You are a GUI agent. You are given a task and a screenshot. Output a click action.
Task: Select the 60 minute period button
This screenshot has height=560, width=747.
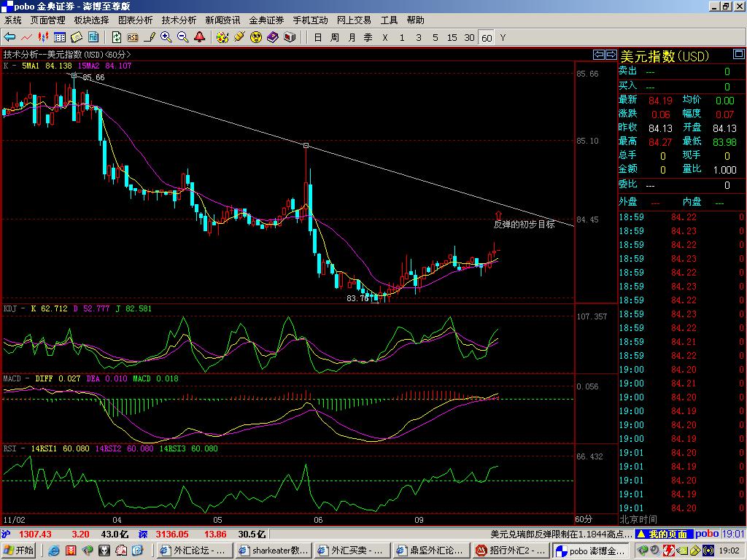[487, 38]
